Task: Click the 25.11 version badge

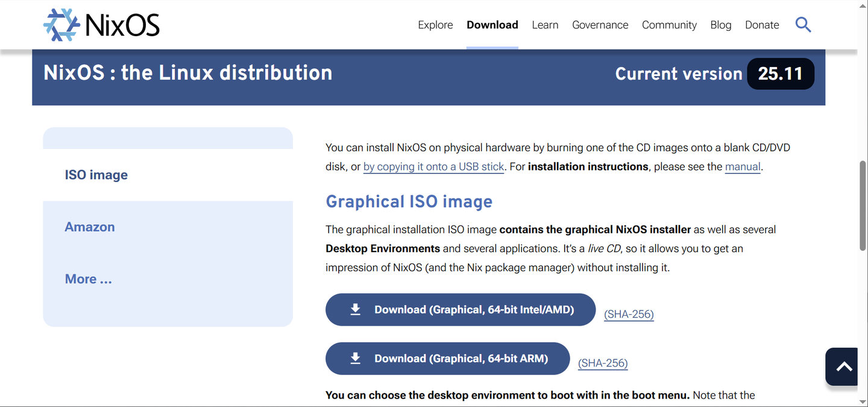Action: (781, 74)
